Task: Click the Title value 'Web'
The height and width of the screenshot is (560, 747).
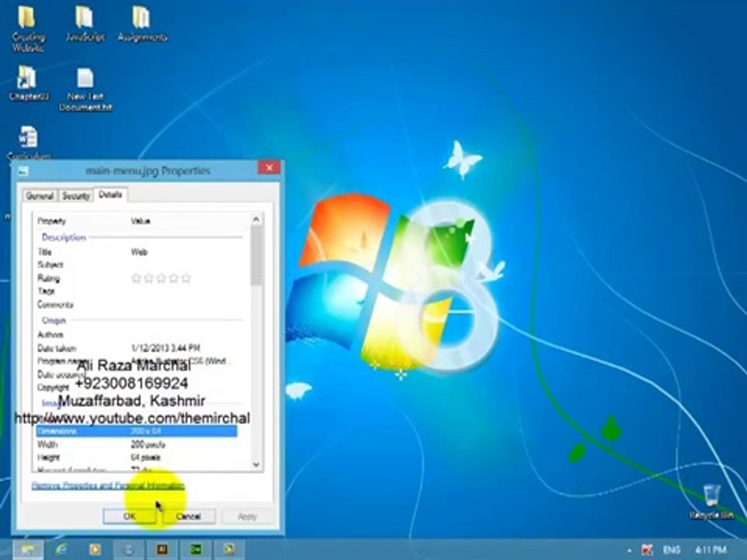Action: (139, 252)
